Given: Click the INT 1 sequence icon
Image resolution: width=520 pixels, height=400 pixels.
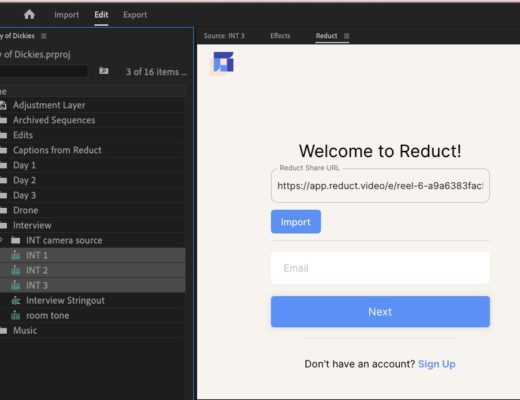Looking at the screenshot, I should [x=16, y=255].
